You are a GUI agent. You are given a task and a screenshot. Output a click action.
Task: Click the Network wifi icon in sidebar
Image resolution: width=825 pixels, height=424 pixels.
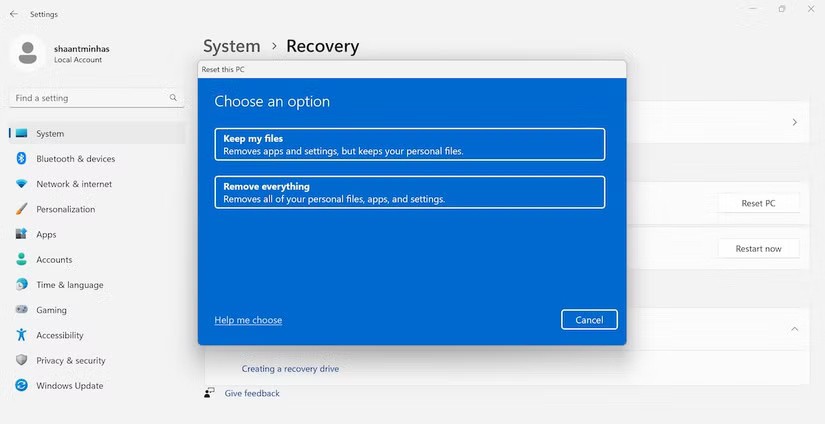point(22,184)
